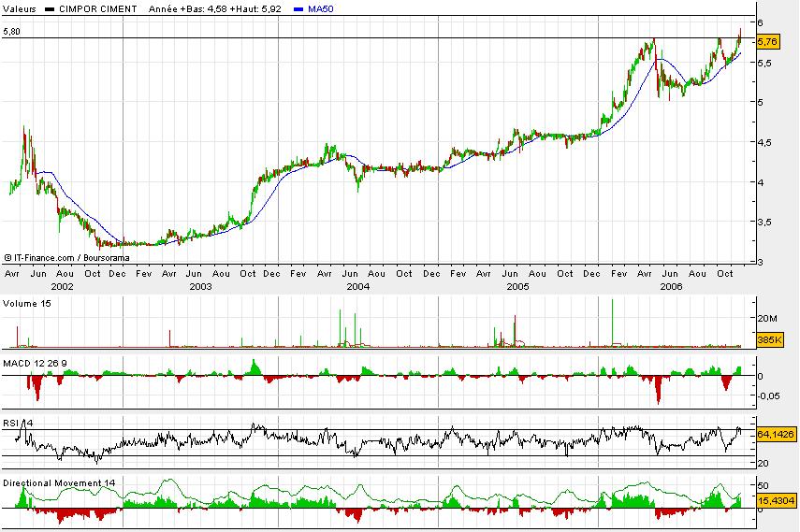Click the "50" Directional Movement axis label
The image size is (800, 532).
tap(764, 485)
